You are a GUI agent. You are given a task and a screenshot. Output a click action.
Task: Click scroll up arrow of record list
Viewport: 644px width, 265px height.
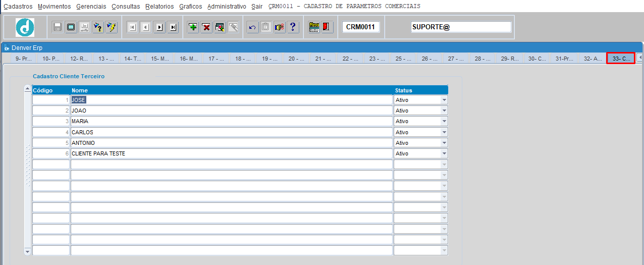point(28,89)
